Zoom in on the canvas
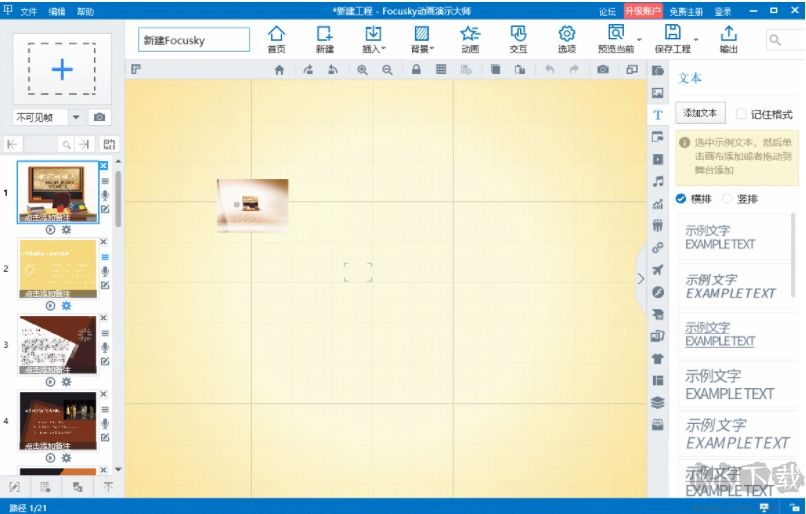 (x=362, y=69)
